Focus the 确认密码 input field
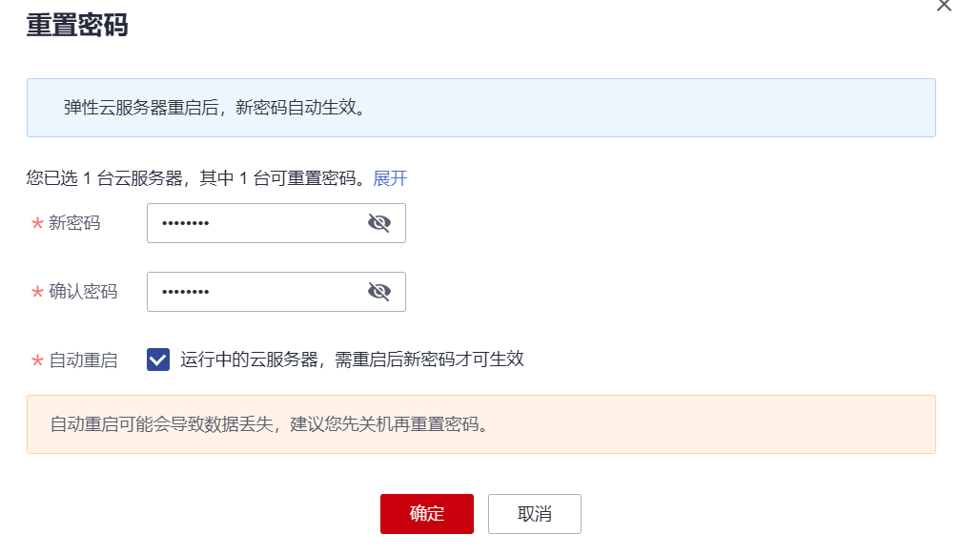 (x=276, y=292)
